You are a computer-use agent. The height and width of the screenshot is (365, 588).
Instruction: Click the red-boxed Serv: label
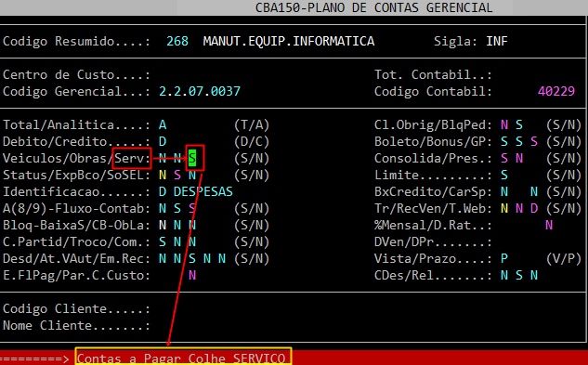point(133,158)
